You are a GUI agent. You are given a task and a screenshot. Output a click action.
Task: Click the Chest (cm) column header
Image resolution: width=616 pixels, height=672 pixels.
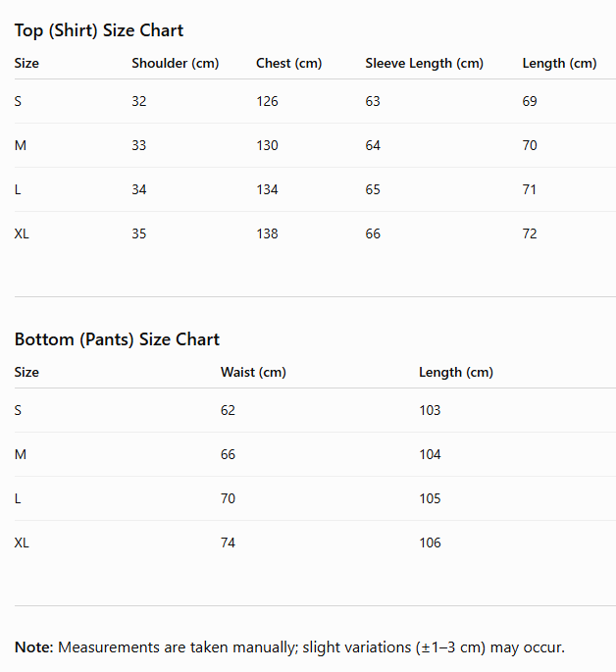point(288,64)
